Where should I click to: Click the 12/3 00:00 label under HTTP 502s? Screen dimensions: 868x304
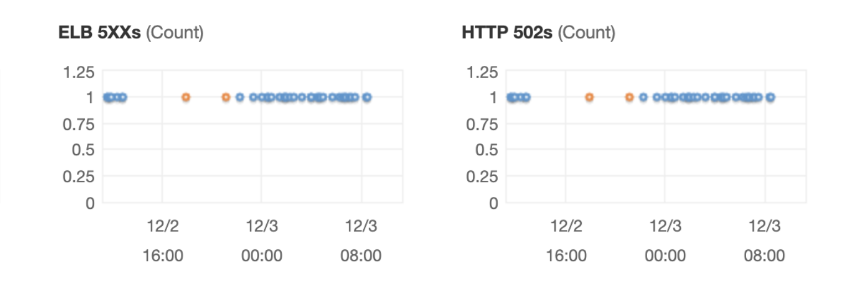coord(665,241)
